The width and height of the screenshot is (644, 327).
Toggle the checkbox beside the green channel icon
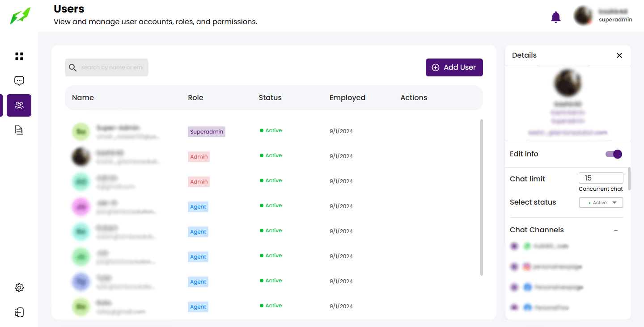pyautogui.click(x=514, y=246)
